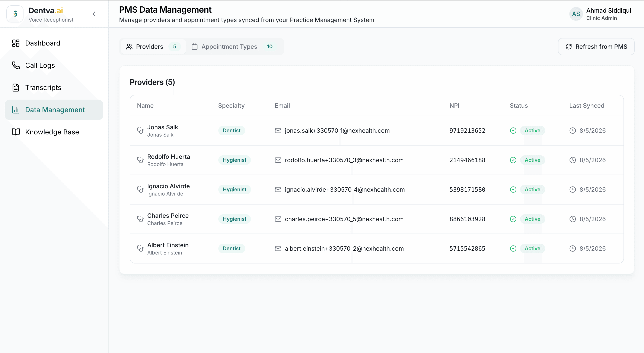Click the stethoscope icon for Charles Peirce

coord(140,219)
